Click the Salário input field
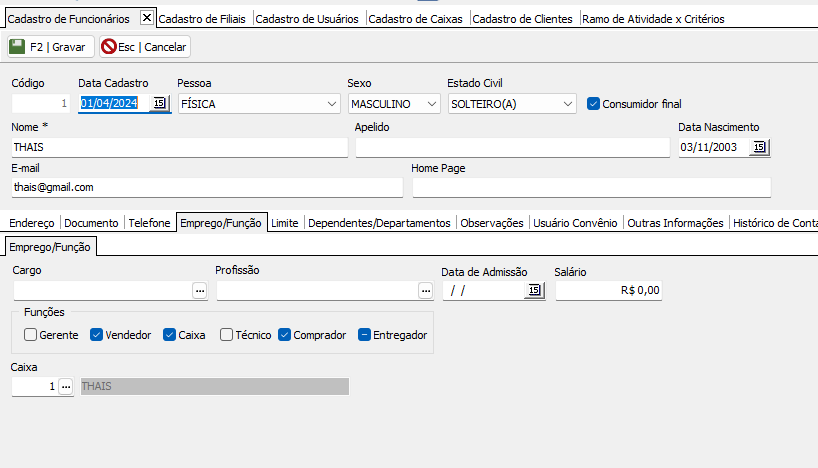Viewport: 818px width, 468px height. [609, 290]
